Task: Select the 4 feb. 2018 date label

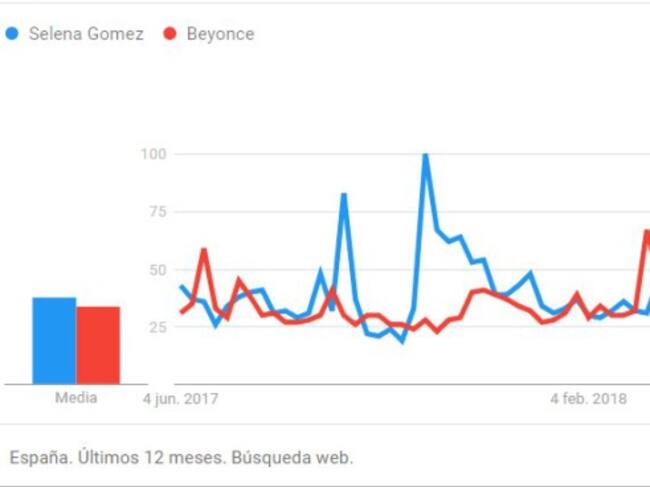Action: coord(589,398)
